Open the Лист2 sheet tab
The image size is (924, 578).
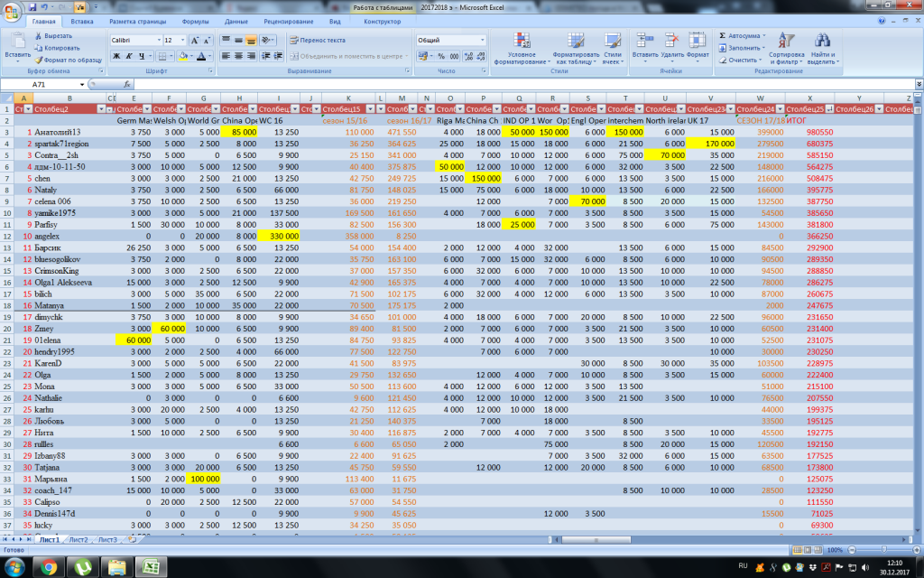[77, 539]
